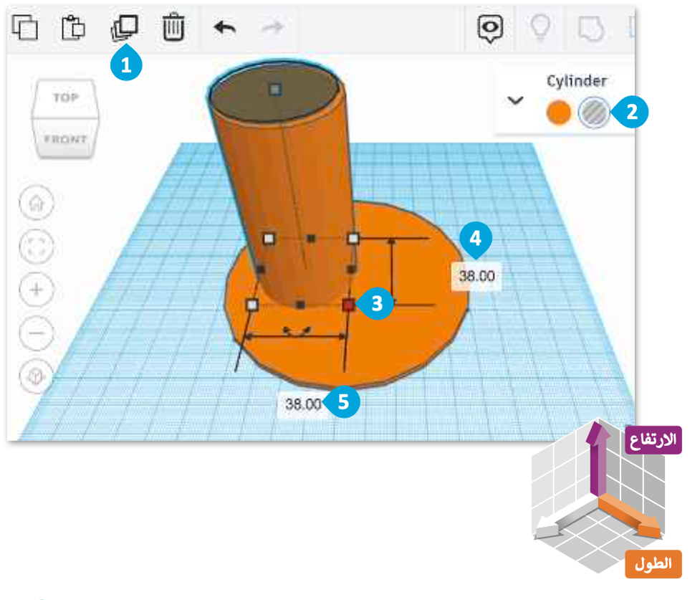This screenshot has height=600, width=700.
Task: Select FRONT face of view cube
Action: point(65,139)
